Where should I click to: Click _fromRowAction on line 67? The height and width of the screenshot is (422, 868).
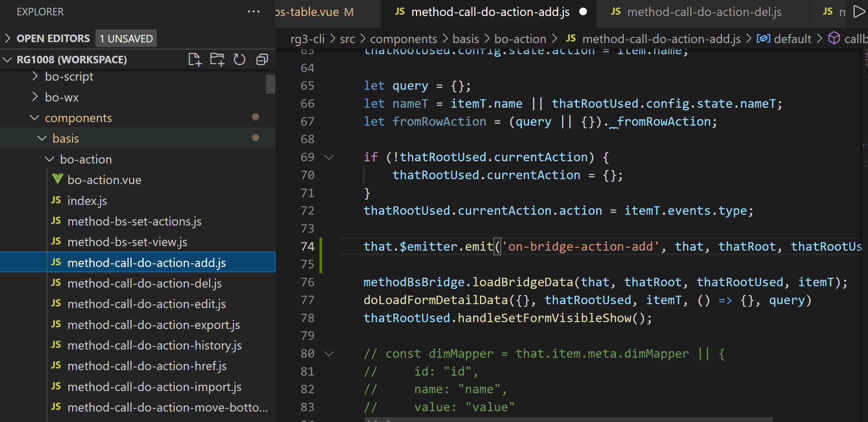(660, 121)
